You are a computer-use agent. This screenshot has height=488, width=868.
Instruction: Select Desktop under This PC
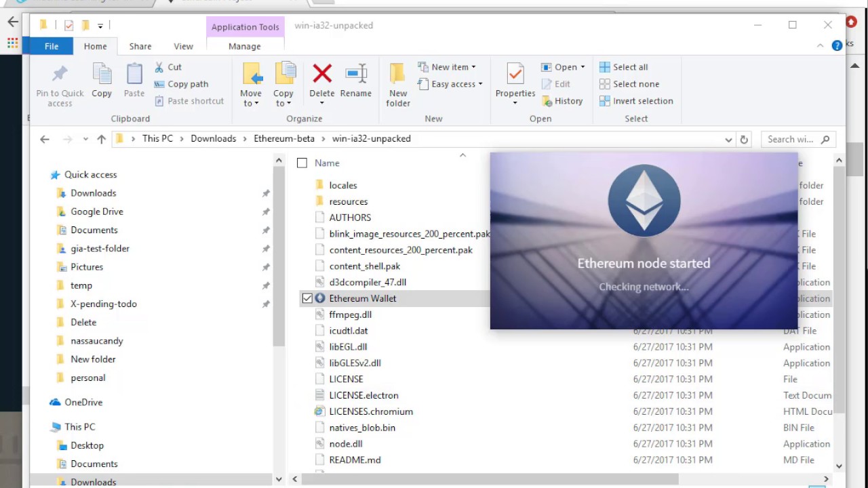[x=87, y=445]
